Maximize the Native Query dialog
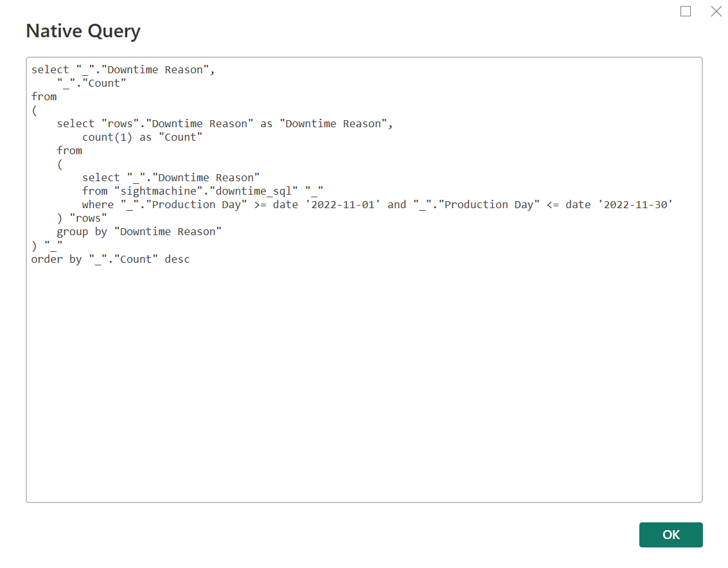The width and height of the screenshot is (728, 568). click(x=686, y=12)
